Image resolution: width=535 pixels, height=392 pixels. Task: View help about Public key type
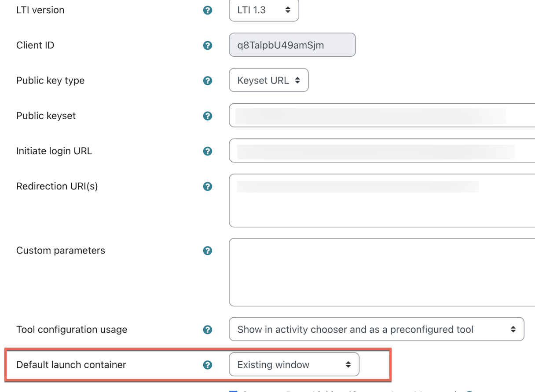(x=207, y=80)
